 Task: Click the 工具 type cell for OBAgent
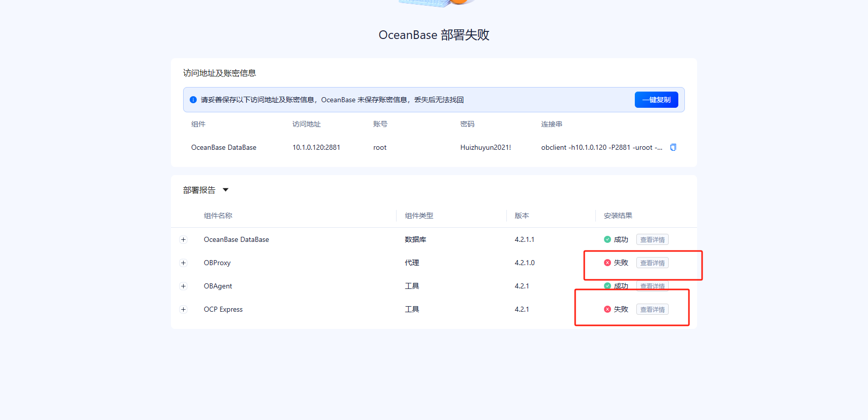pos(412,286)
